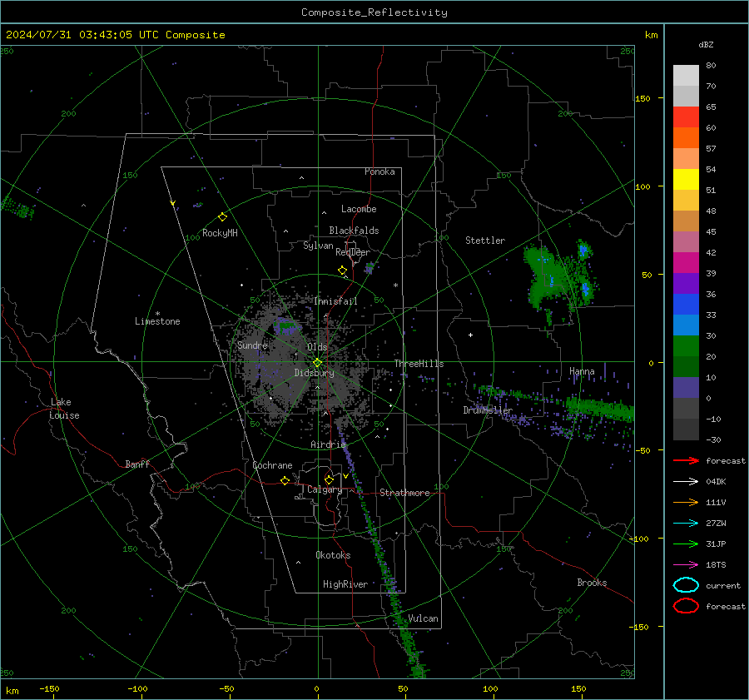749x700 pixels.
Task: Click the red forecast arrow in legend
Action: 686,460
